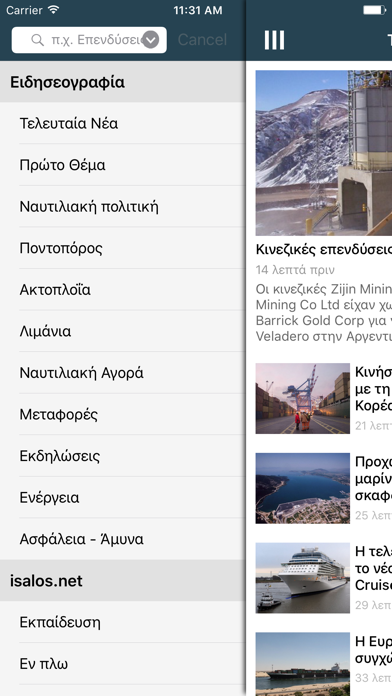Open Κινεζικές επενδύσεις article headline
Image resolution: width=392 pixels, height=696 pixels.
(x=324, y=249)
